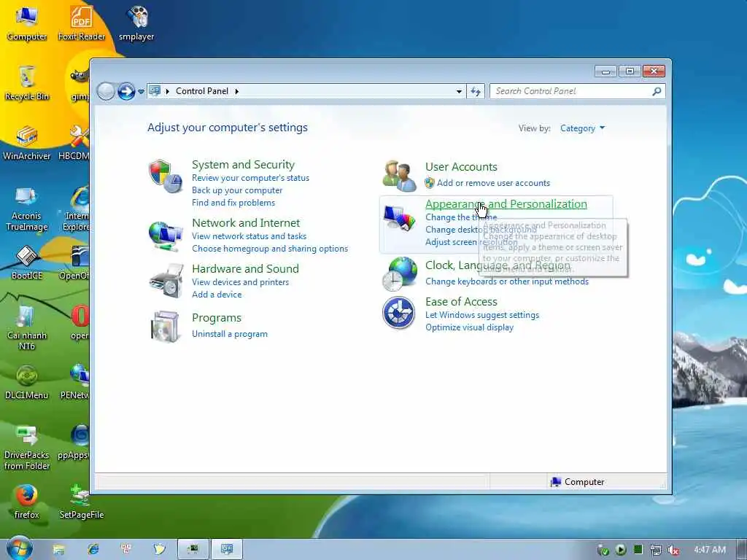Click the network tray icon

pos(656,550)
